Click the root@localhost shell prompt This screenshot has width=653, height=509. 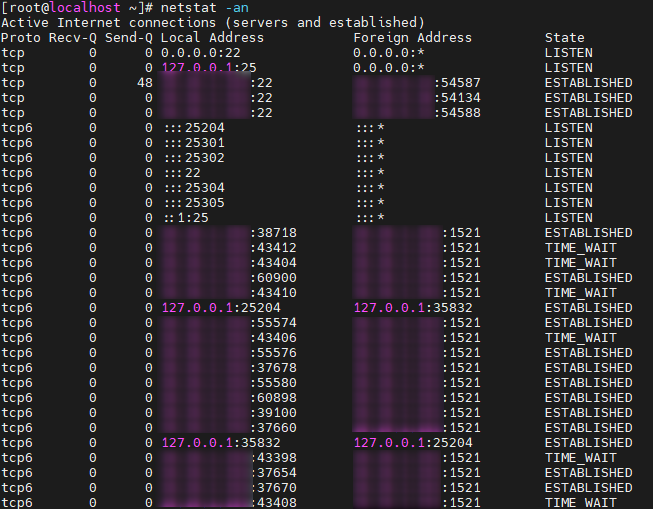click(x=77, y=7)
